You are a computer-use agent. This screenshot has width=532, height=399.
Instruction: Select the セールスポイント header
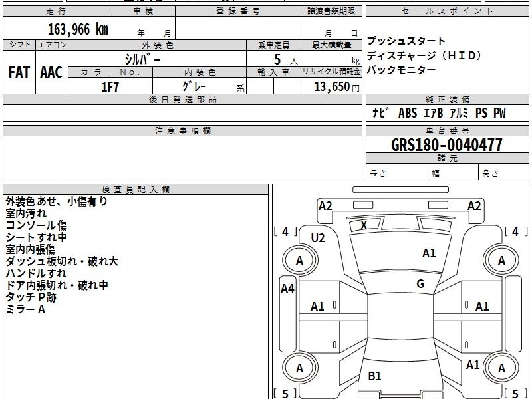[447, 11]
